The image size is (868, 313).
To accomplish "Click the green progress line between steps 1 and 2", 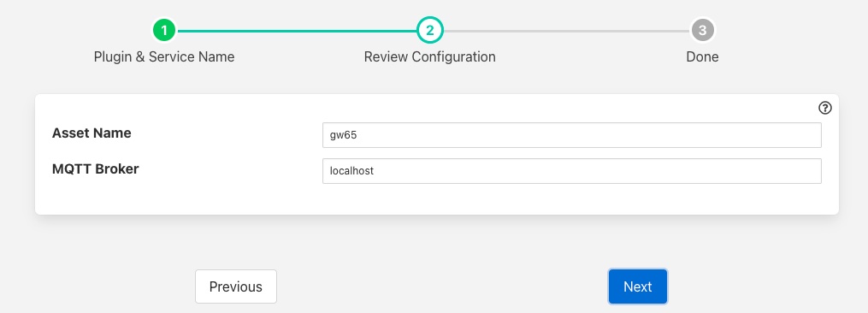I will coord(297,31).
